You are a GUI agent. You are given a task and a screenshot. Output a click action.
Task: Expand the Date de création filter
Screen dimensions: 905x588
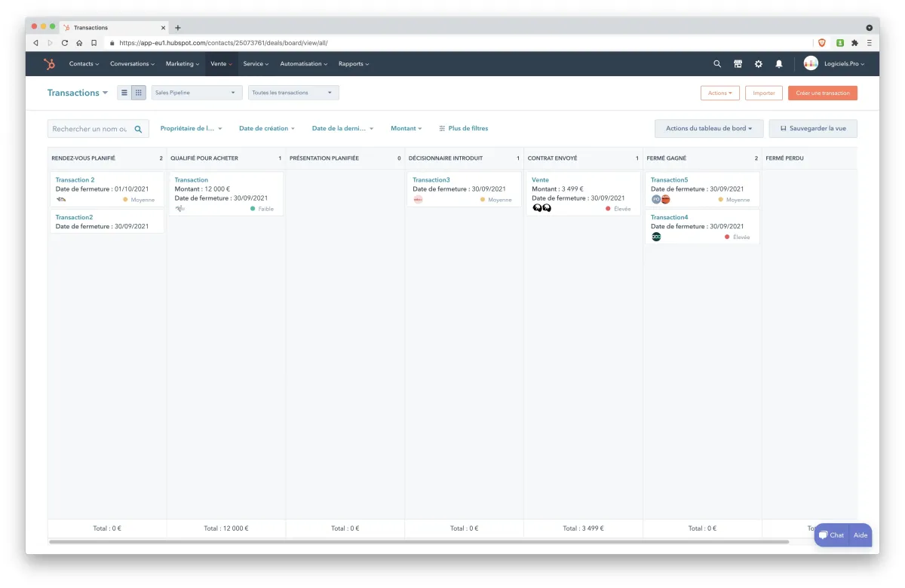tap(267, 129)
